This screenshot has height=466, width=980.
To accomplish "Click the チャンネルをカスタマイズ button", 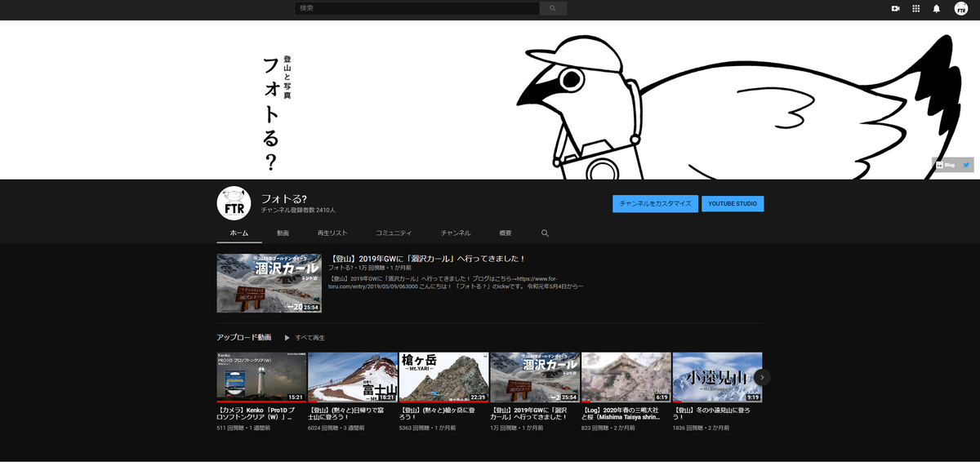I will click(655, 204).
